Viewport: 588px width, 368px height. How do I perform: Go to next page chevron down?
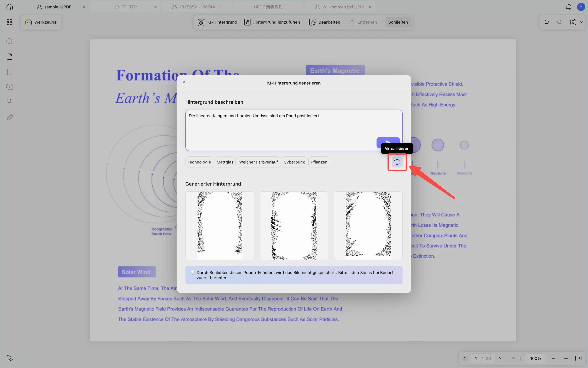(501, 358)
